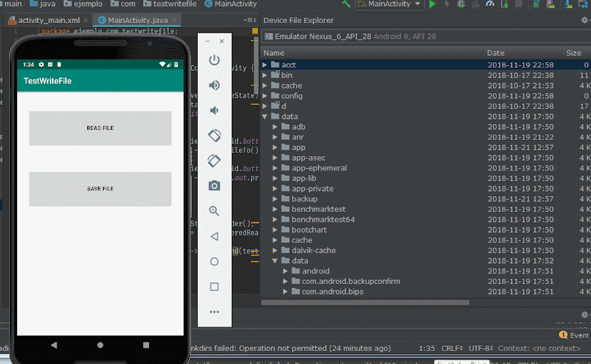Click emulator power button
591x364 pixels.
point(214,60)
